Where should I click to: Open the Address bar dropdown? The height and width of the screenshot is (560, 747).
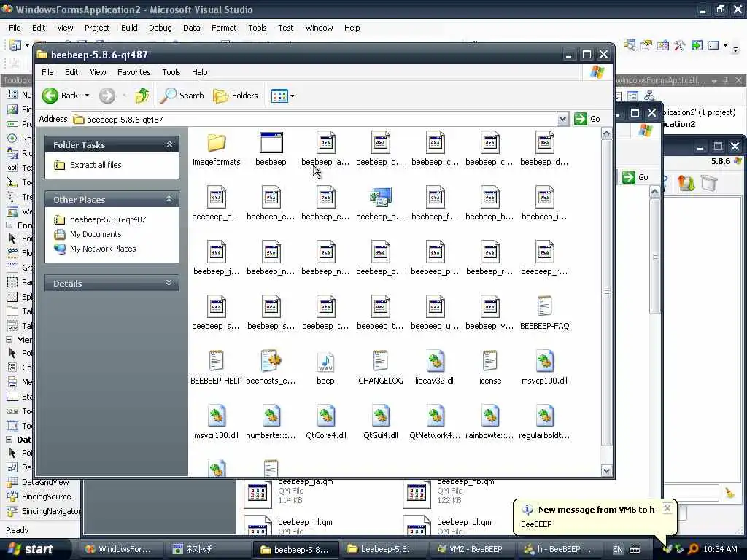562,119
